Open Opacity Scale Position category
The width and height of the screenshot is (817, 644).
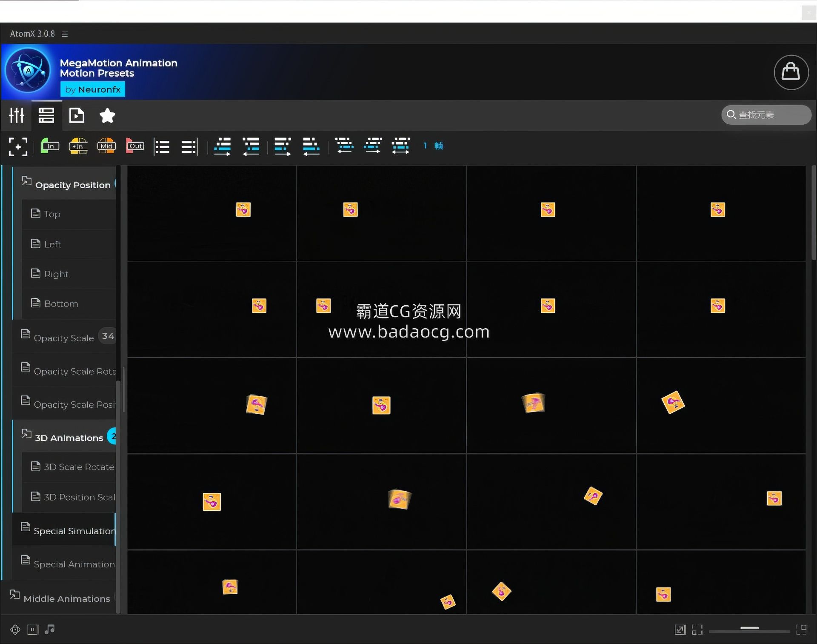[64, 404]
